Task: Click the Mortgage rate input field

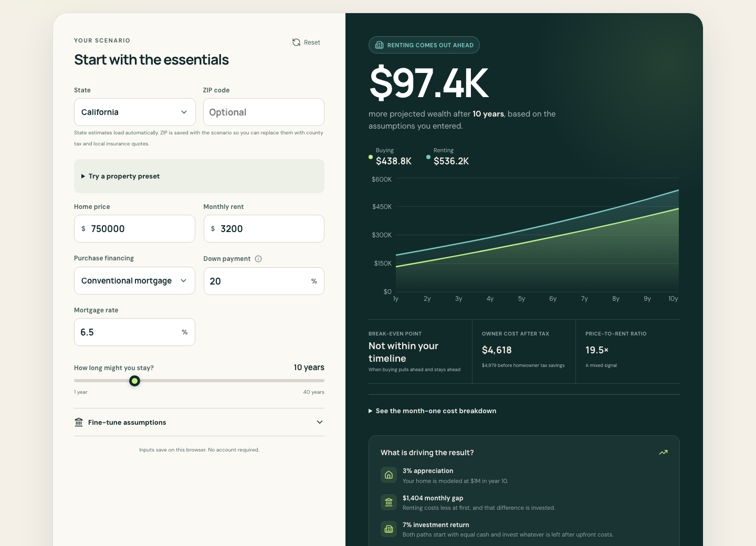Action: (134, 332)
